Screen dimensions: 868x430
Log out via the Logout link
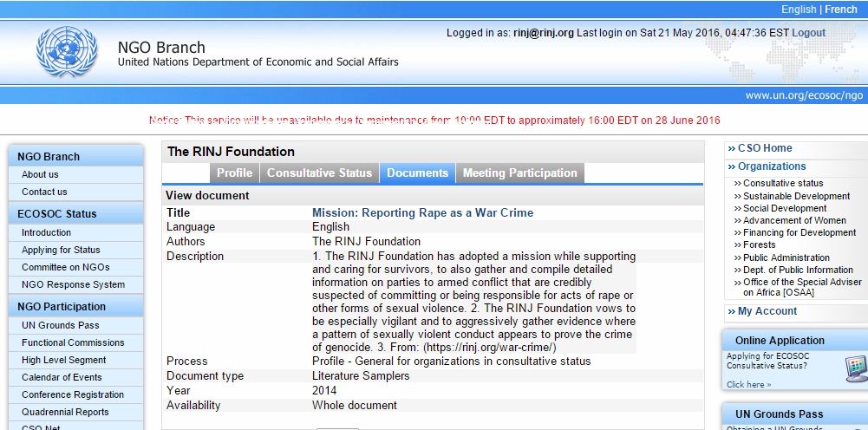pos(808,33)
